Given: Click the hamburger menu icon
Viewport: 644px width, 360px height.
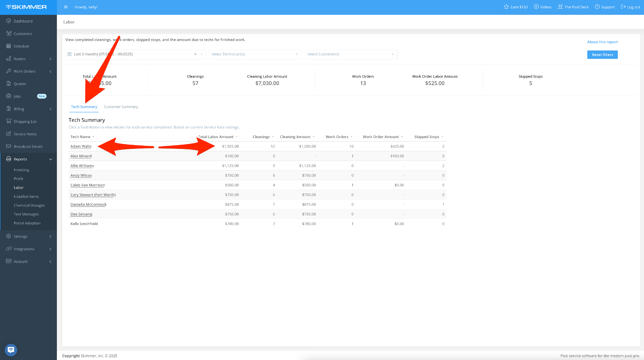Looking at the screenshot, I should (x=66, y=7).
